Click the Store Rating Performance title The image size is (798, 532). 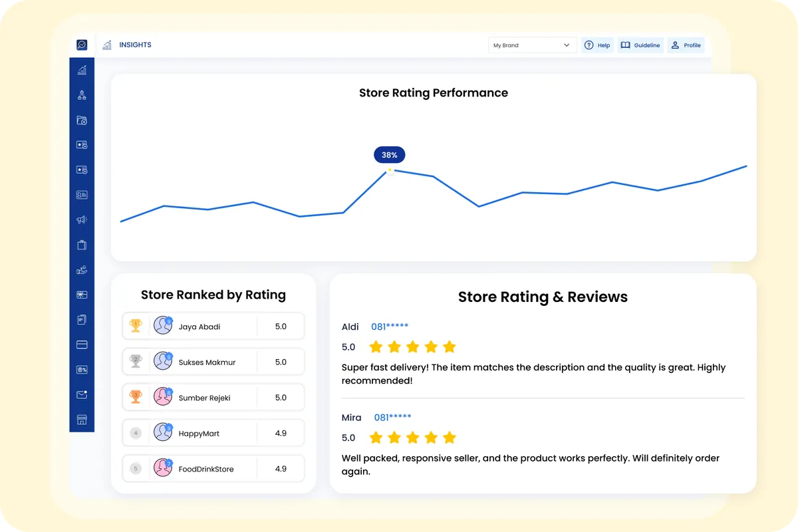point(434,93)
